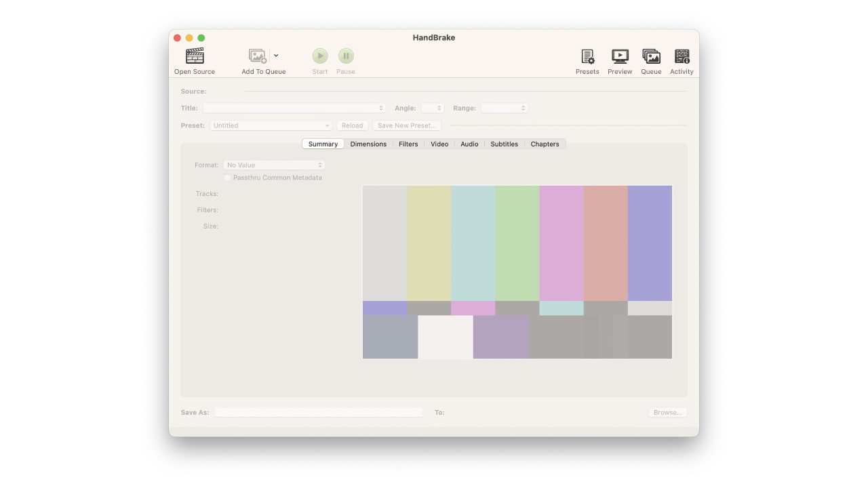
Task: Click the Pause encode icon
Action: [x=346, y=56]
